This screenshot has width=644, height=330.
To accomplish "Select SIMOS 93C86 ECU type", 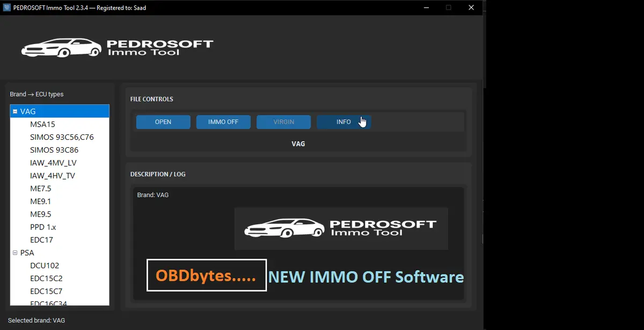I will coord(54,150).
